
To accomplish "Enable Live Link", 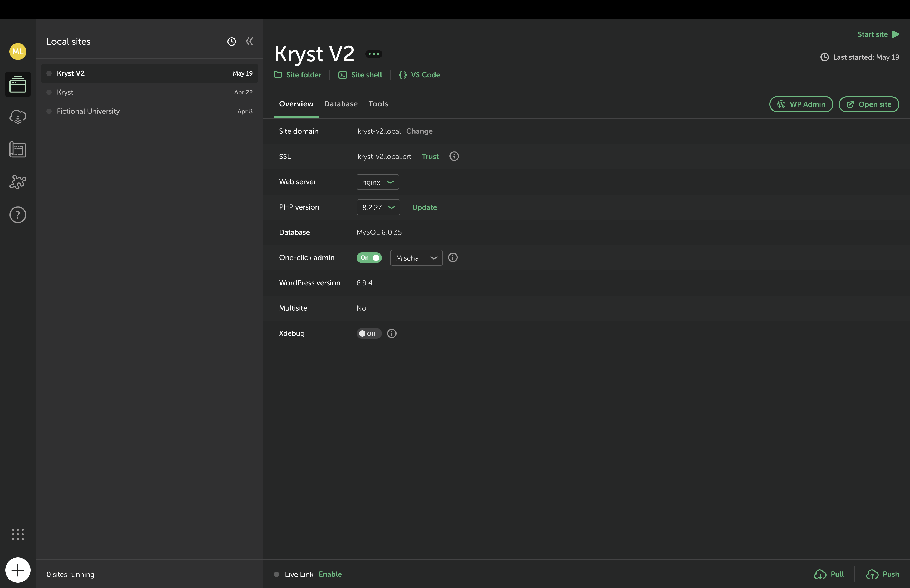I will (x=330, y=574).
